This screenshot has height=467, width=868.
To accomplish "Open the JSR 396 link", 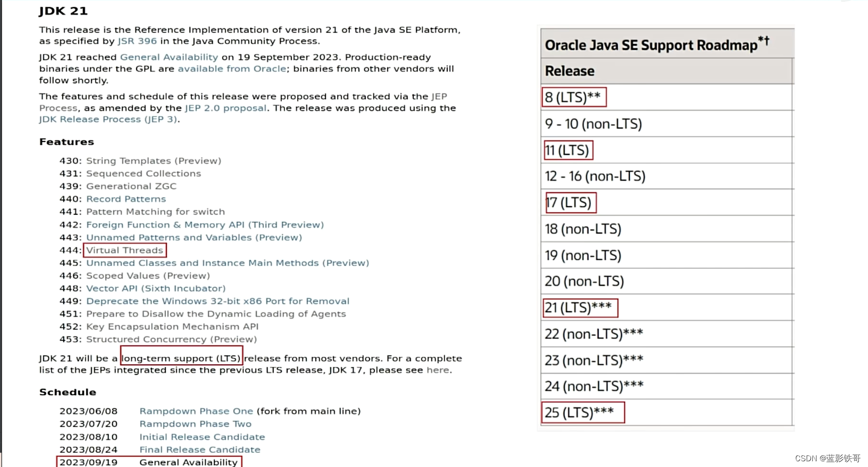I will point(137,41).
